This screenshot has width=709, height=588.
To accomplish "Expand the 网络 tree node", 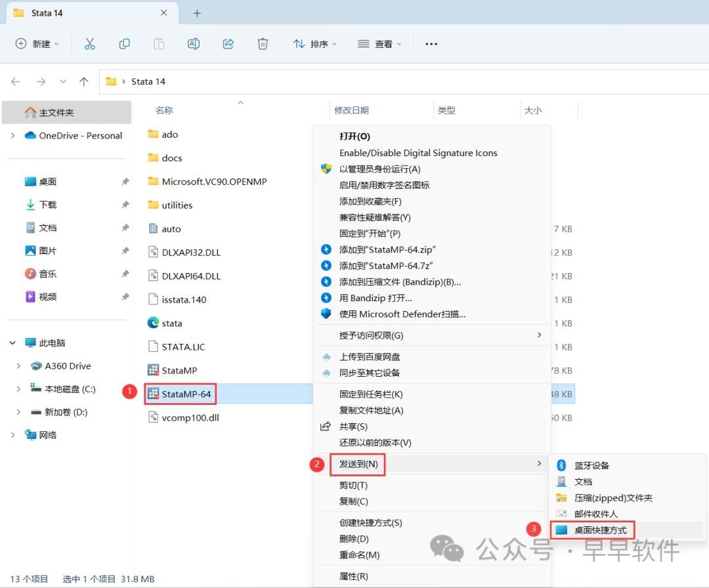I will tap(12, 435).
